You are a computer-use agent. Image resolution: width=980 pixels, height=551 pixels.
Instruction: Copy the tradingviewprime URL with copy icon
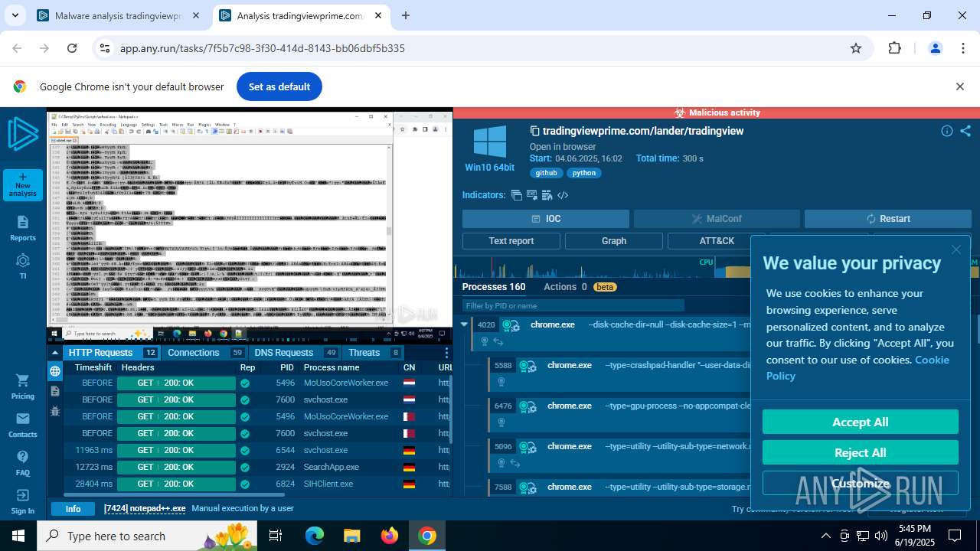point(535,131)
